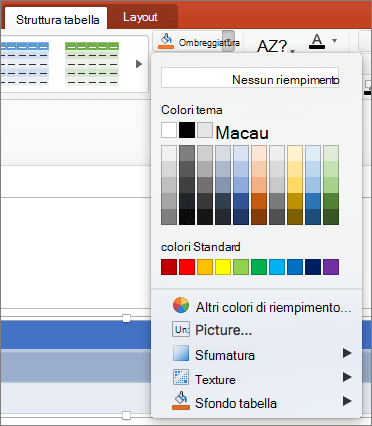Select orange standard color
The image size is (372, 426).
[205, 267]
